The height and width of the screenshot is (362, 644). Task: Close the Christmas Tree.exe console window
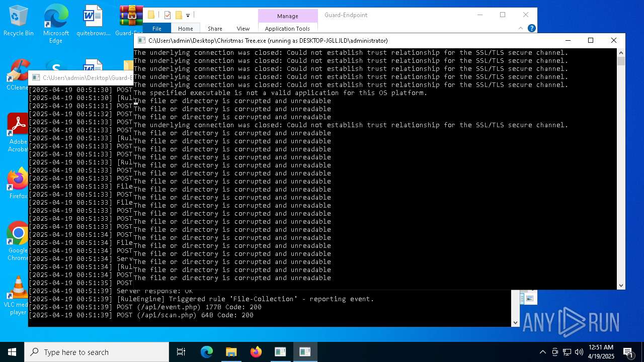pyautogui.click(x=614, y=40)
